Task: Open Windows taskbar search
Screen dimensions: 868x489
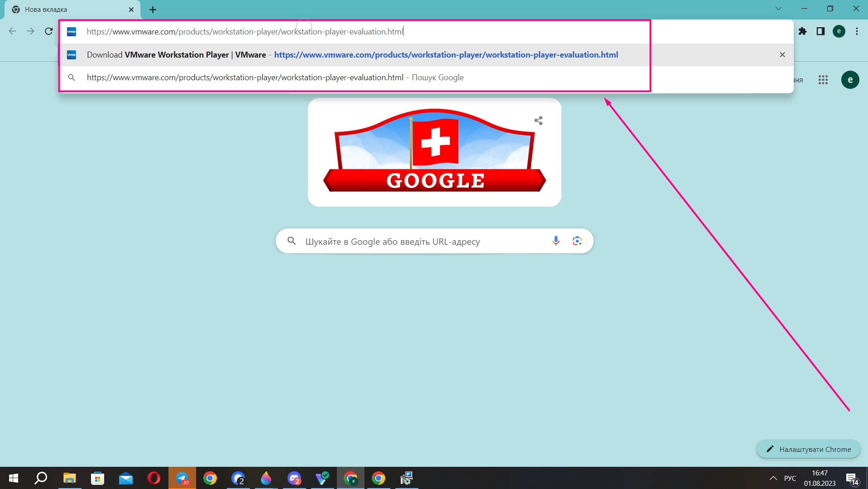Action: [41, 478]
